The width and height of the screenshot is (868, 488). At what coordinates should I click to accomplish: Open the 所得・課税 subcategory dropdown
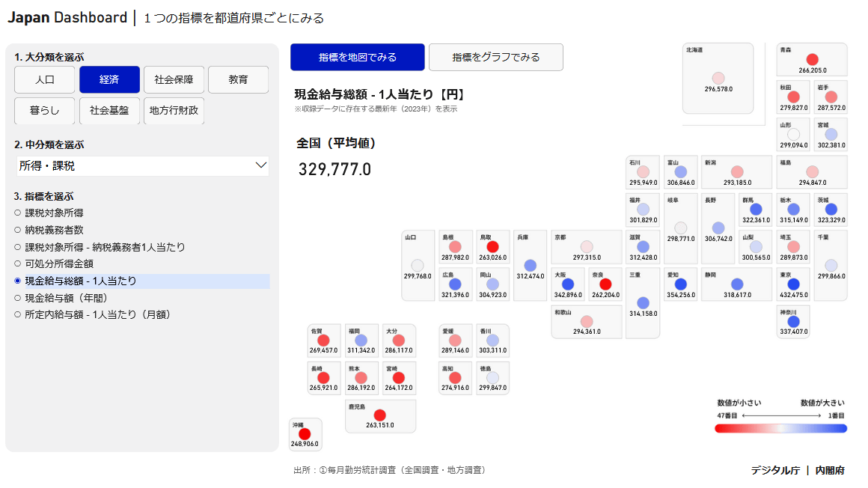click(x=142, y=165)
